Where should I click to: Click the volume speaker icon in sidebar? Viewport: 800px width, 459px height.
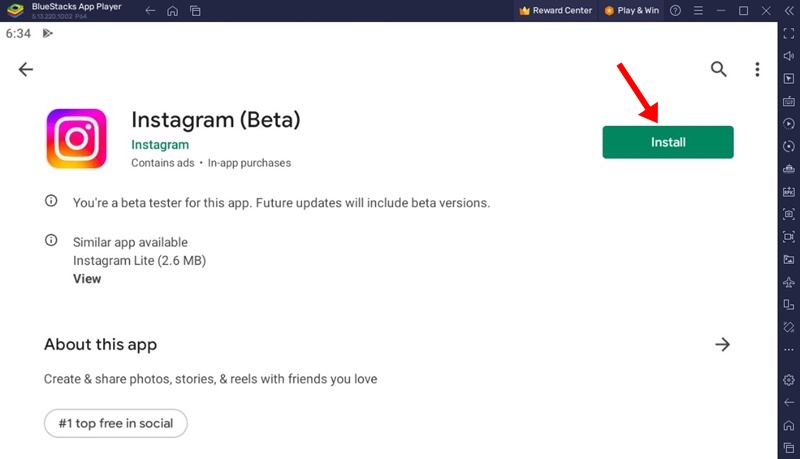pos(789,56)
